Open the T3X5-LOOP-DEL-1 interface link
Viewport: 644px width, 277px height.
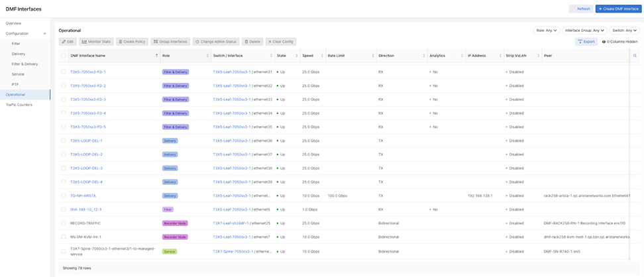coord(86,140)
